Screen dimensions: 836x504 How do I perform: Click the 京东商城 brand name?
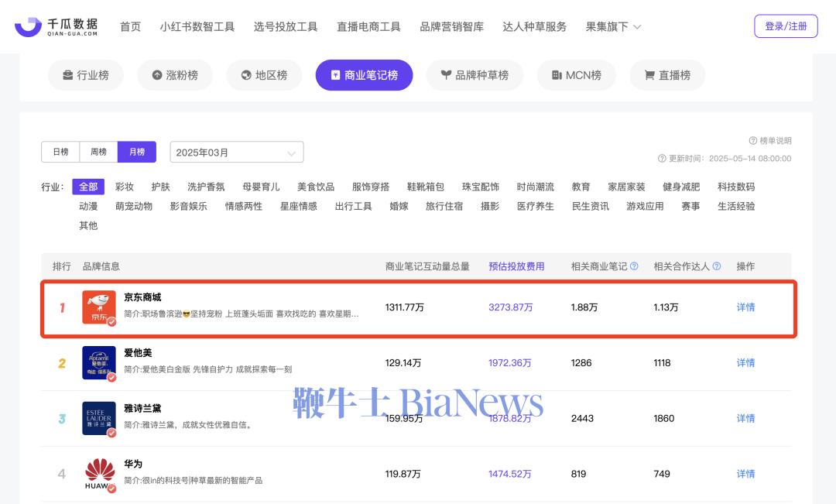click(x=143, y=297)
